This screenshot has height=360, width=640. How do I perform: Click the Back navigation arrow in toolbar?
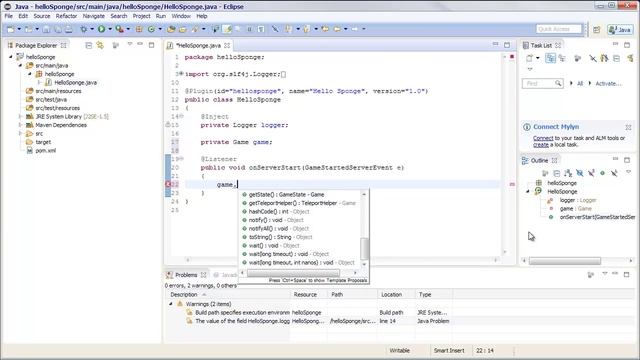(337, 29)
